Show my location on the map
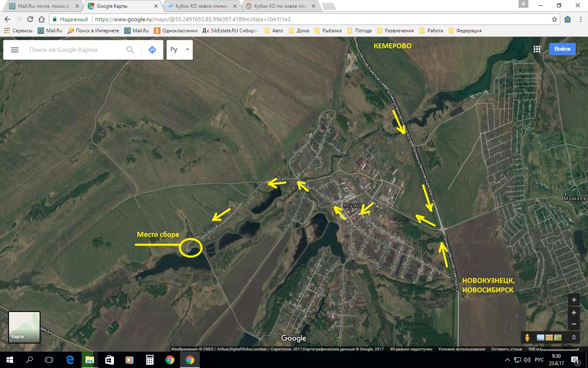 tap(574, 300)
